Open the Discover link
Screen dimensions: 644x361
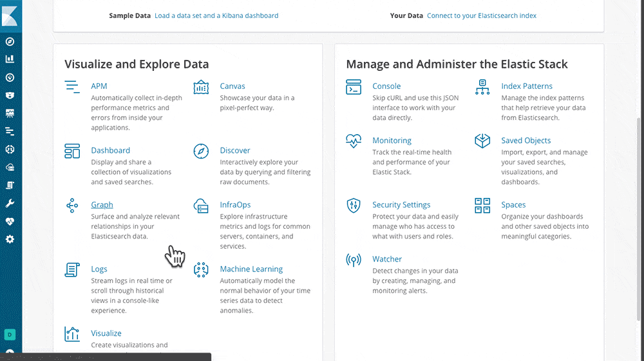pyautogui.click(x=235, y=150)
